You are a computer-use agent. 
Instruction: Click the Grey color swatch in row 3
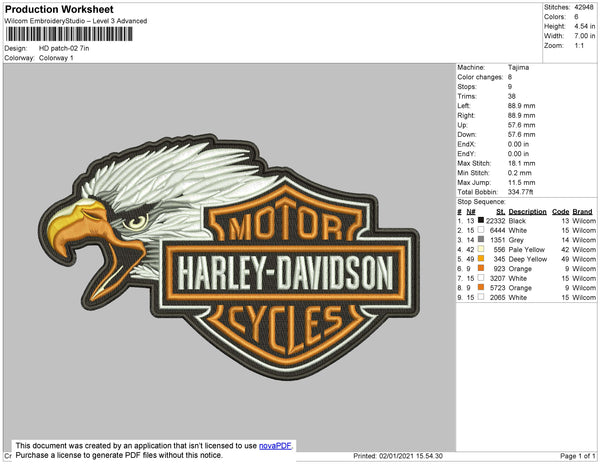(481, 239)
